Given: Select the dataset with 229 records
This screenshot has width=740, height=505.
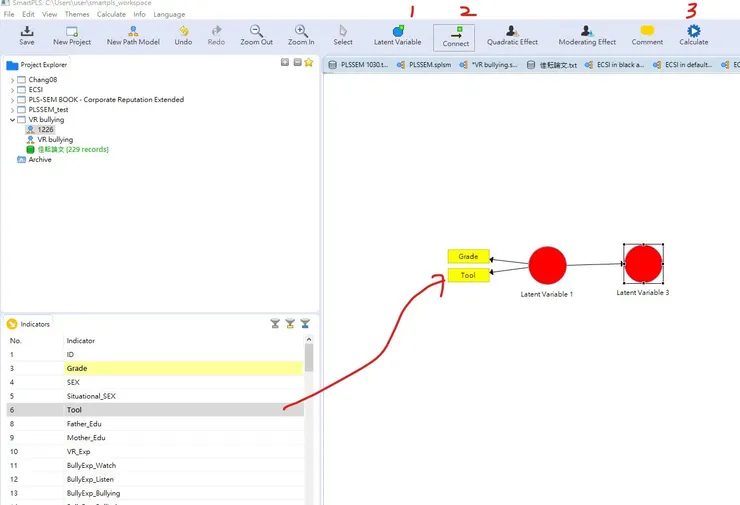Looking at the screenshot, I should click(x=67, y=150).
